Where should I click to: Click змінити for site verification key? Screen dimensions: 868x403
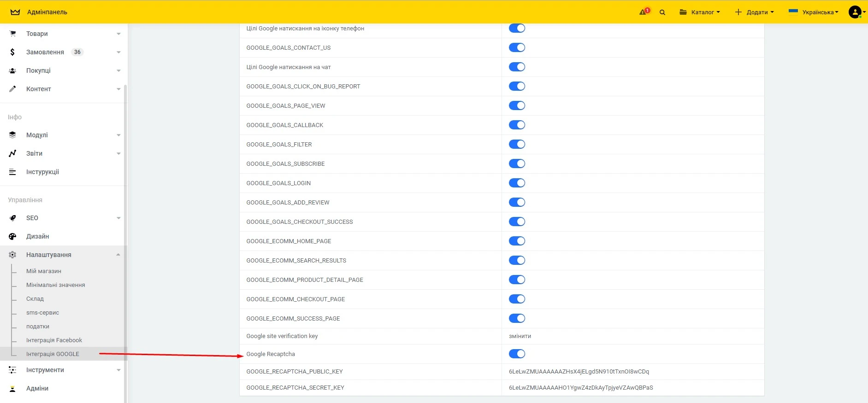pos(520,336)
